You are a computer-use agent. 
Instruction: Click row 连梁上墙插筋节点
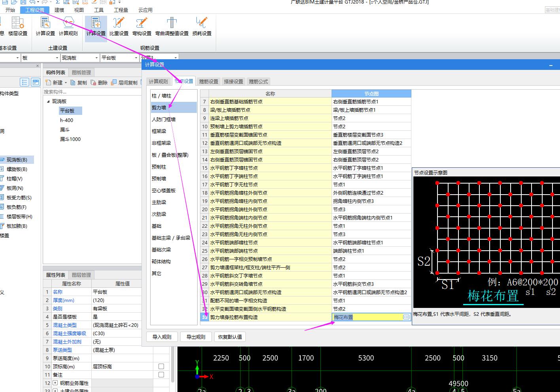[271, 118]
